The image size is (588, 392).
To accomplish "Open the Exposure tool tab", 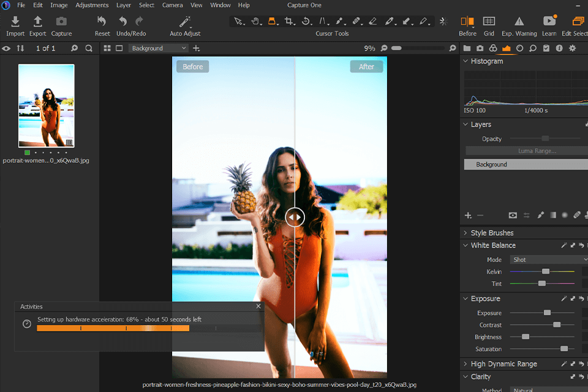I will 507,48.
